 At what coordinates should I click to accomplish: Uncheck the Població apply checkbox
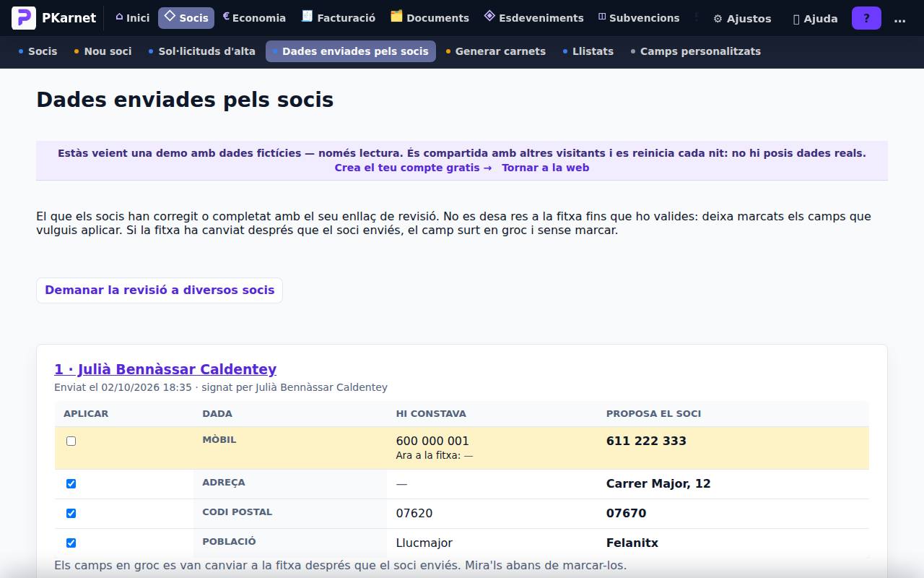71,543
